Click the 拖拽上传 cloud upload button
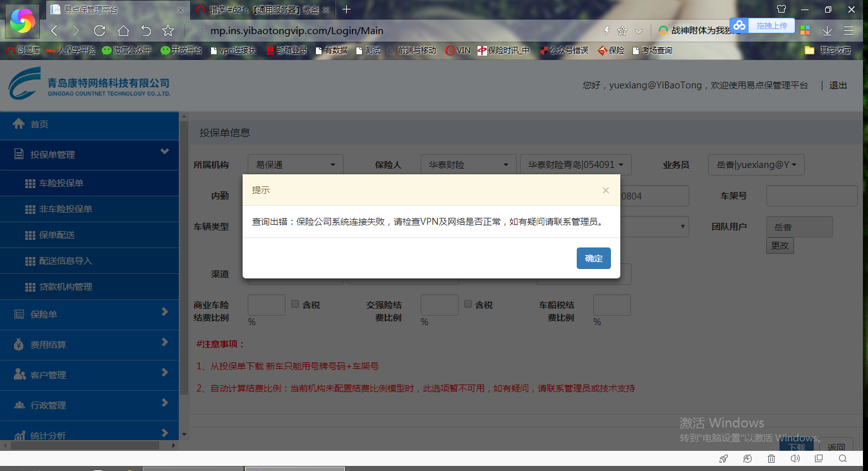Image resolution: width=868 pixels, height=471 pixels. click(762, 26)
